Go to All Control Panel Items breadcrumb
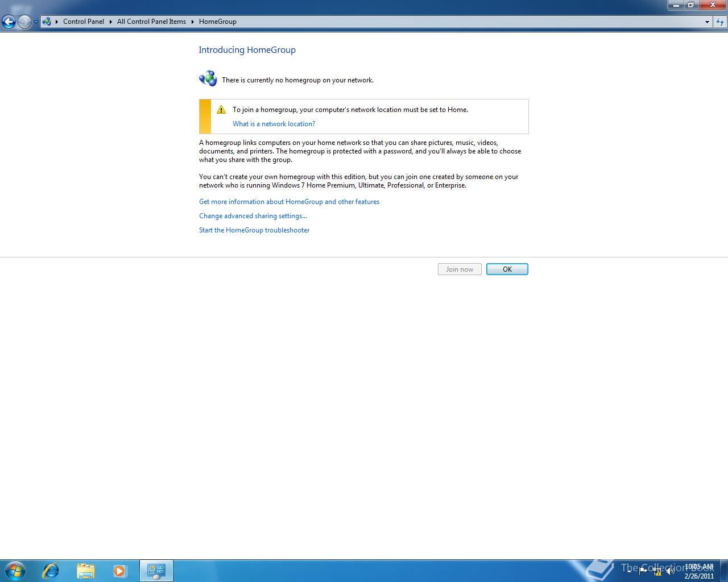 point(151,22)
